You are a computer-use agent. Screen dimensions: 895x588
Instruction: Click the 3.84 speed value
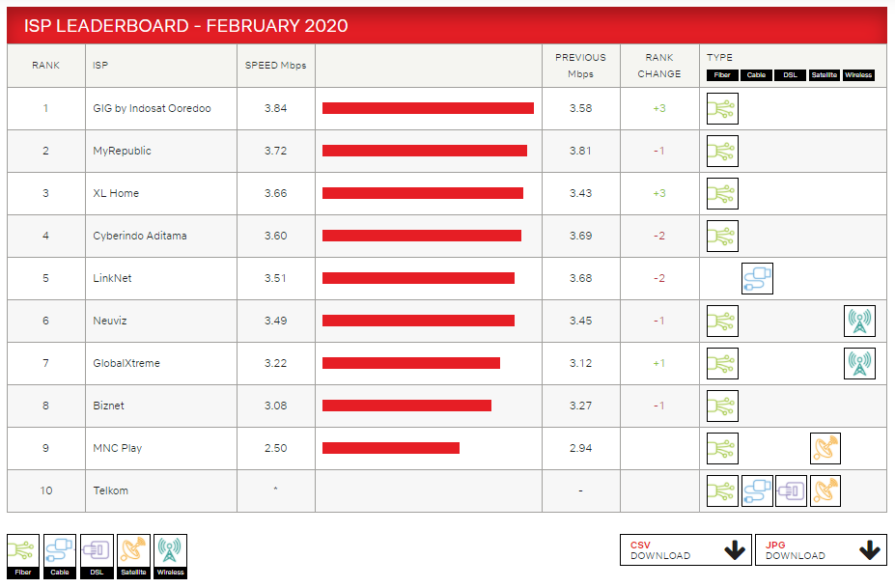coord(276,108)
